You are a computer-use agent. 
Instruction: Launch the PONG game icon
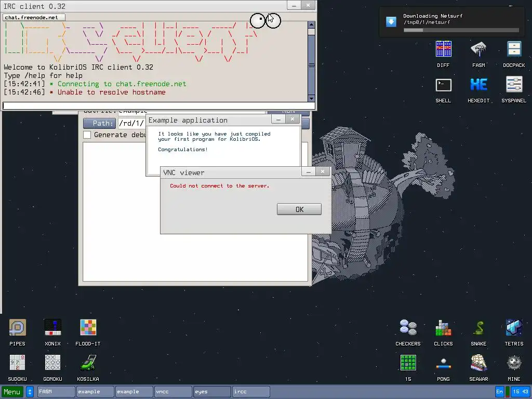pyautogui.click(x=443, y=363)
